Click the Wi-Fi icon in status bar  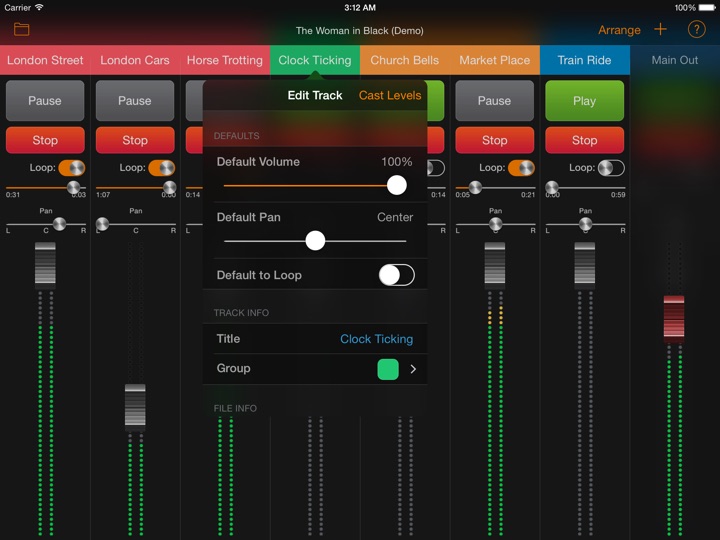pos(39,7)
